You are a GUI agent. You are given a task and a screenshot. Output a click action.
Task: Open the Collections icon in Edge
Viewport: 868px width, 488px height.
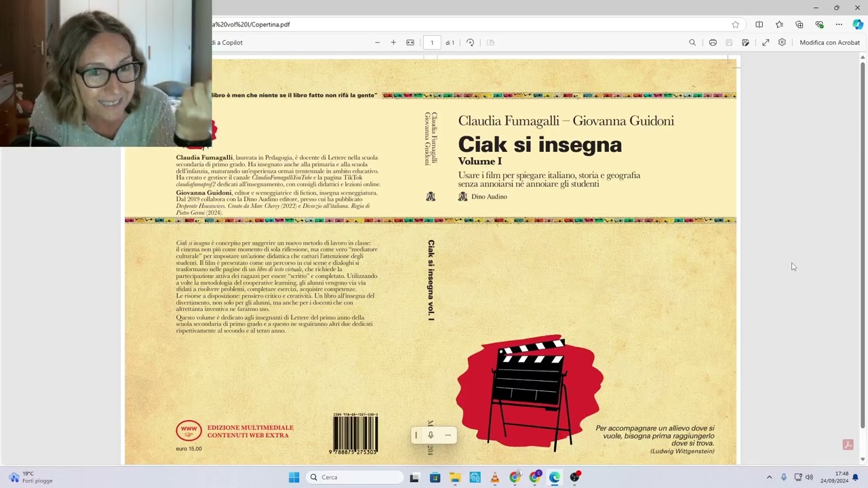799,24
